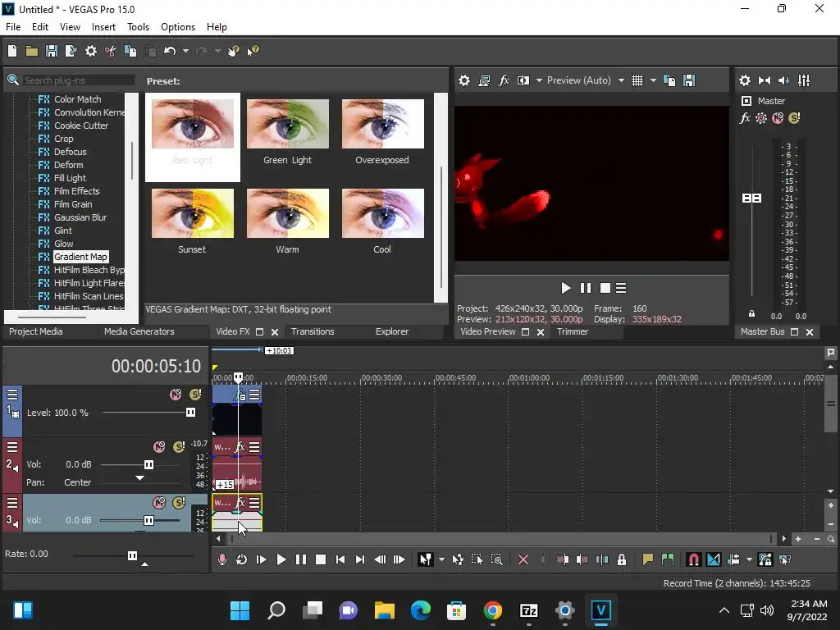Open the Transitions tab

click(x=313, y=331)
